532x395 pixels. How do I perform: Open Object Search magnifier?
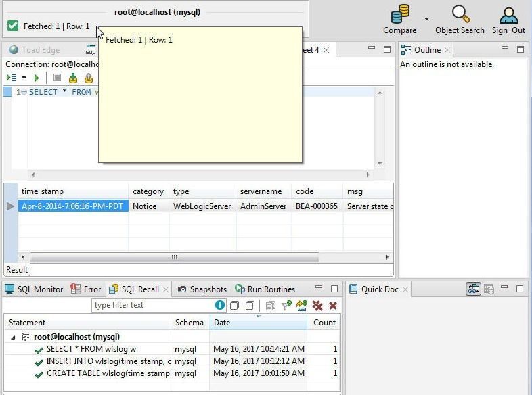(461, 14)
